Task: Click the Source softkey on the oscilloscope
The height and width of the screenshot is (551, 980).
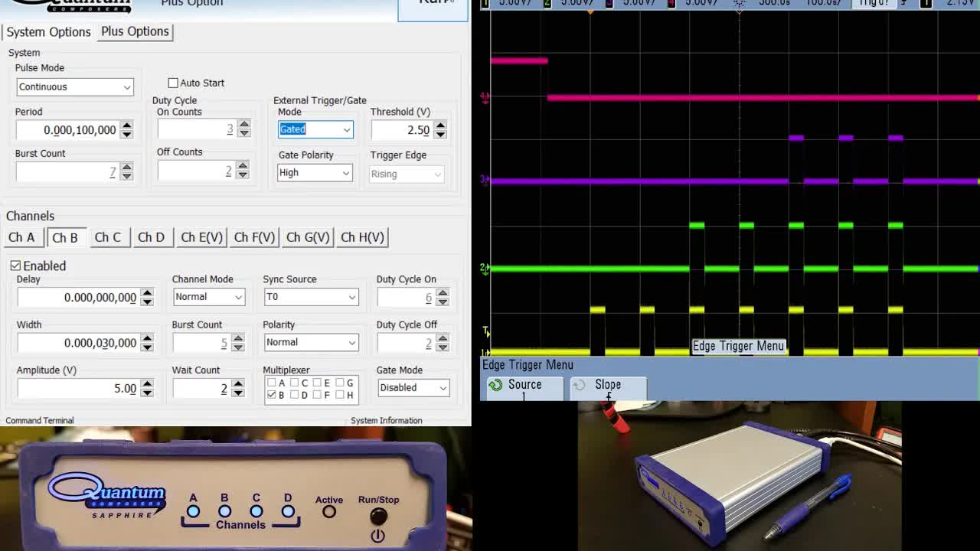Action: coord(524,388)
